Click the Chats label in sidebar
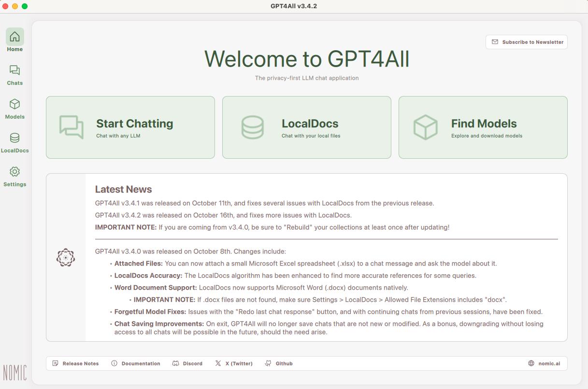588x389 pixels. [x=14, y=83]
